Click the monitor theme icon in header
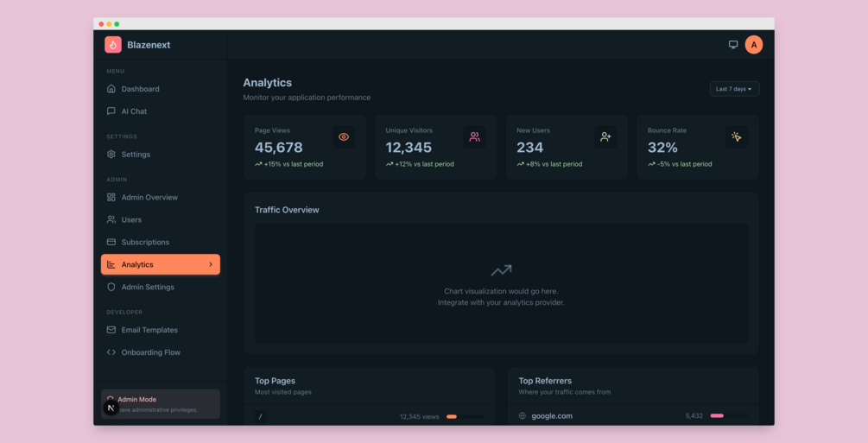 733,44
